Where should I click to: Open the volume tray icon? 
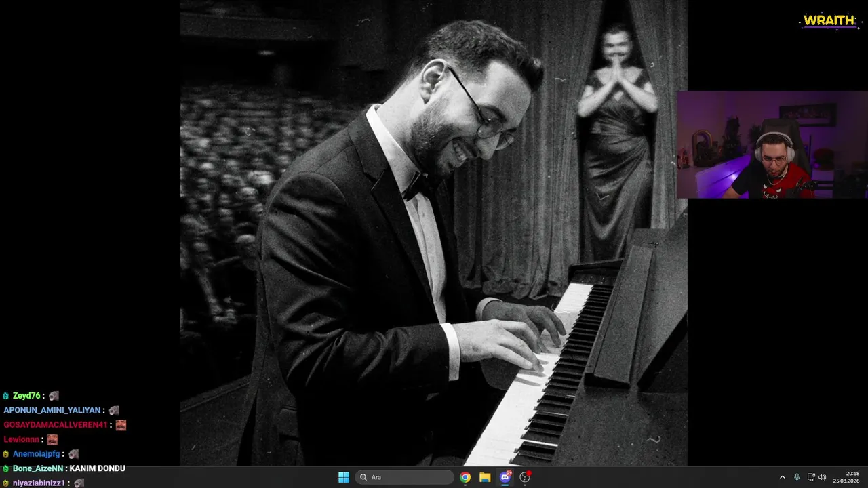823,477
